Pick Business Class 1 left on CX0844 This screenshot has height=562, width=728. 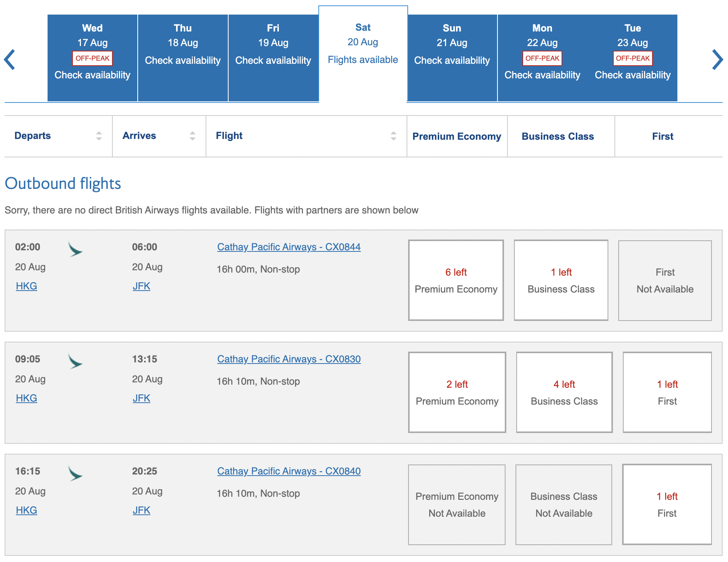pos(561,280)
